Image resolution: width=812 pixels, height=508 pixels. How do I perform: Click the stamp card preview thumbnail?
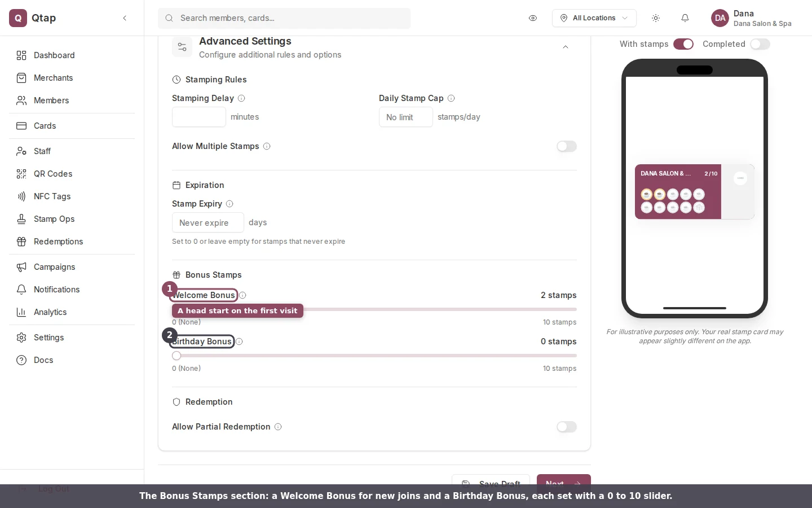pyautogui.click(x=695, y=191)
